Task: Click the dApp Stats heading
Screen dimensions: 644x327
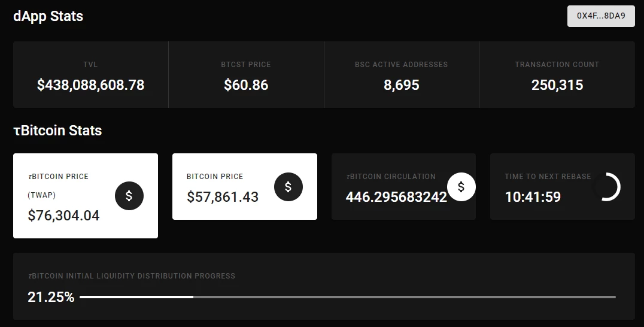Action: coord(48,16)
